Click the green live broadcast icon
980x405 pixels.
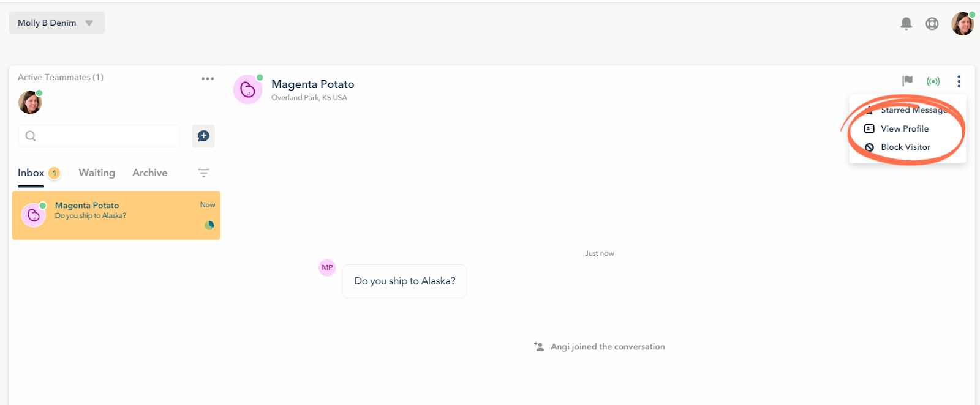tap(933, 81)
